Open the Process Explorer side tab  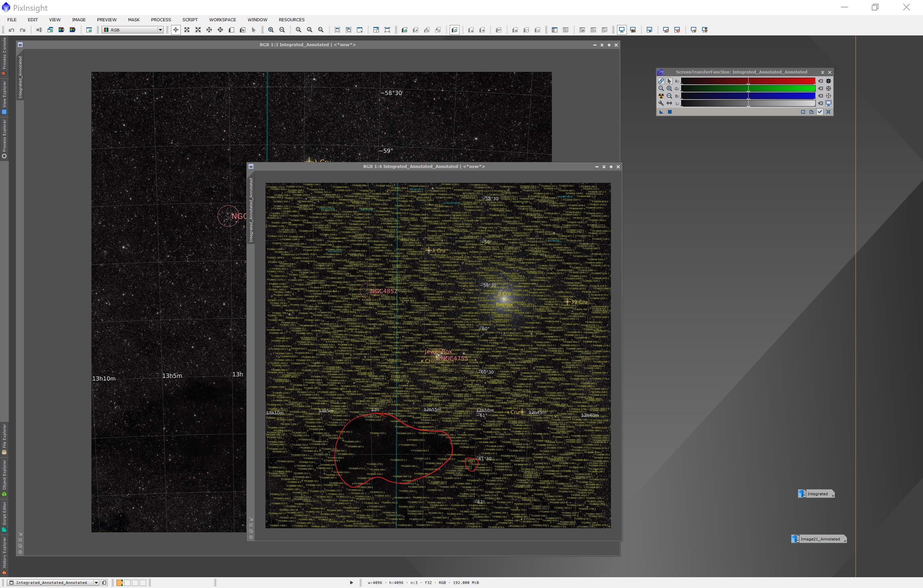(x=4, y=139)
